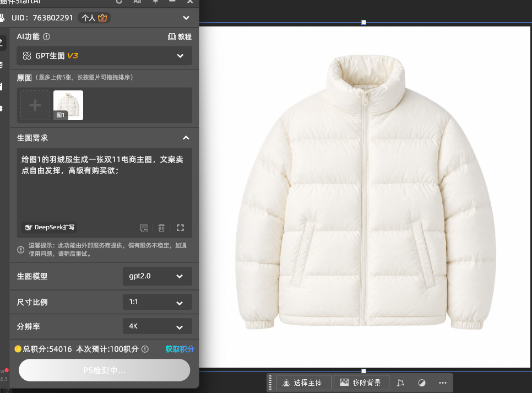Click the 总积分:54016 text
Viewport: 532px width, 393px height.
click(47, 349)
